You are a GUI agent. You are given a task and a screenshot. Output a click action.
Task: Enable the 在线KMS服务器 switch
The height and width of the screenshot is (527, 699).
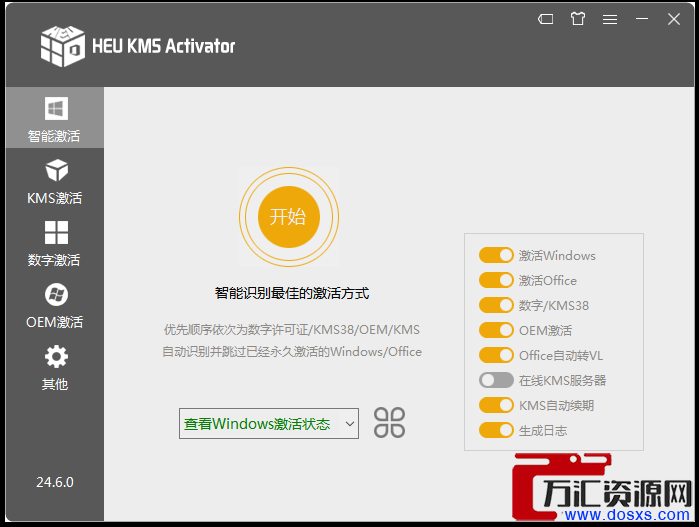point(496,380)
